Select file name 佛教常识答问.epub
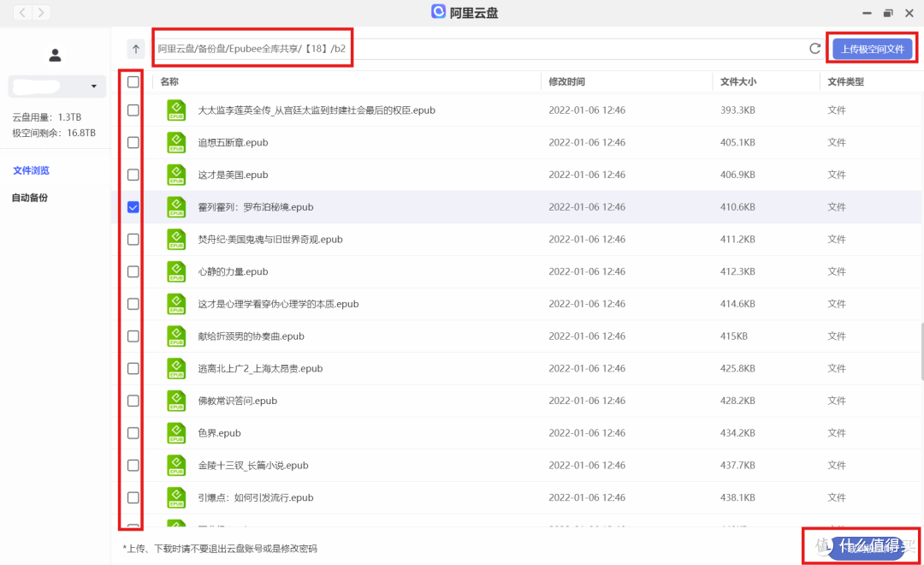924x565 pixels. [x=238, y=401]
